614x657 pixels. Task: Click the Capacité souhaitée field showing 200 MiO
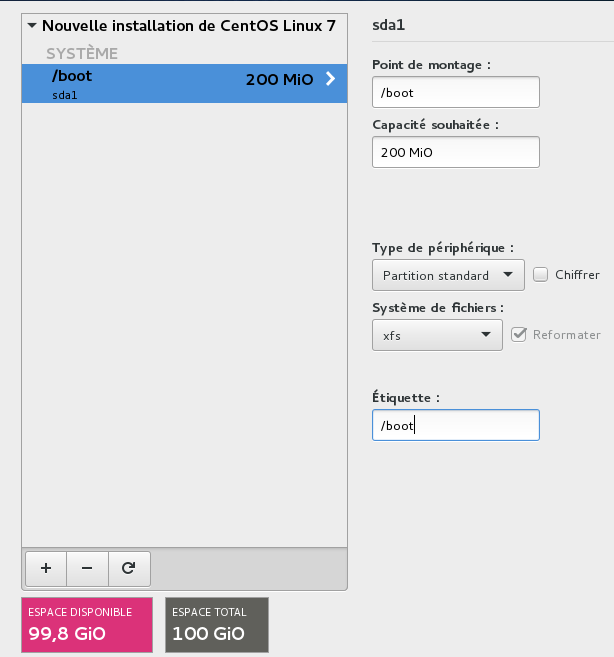[x=455, y=152]
